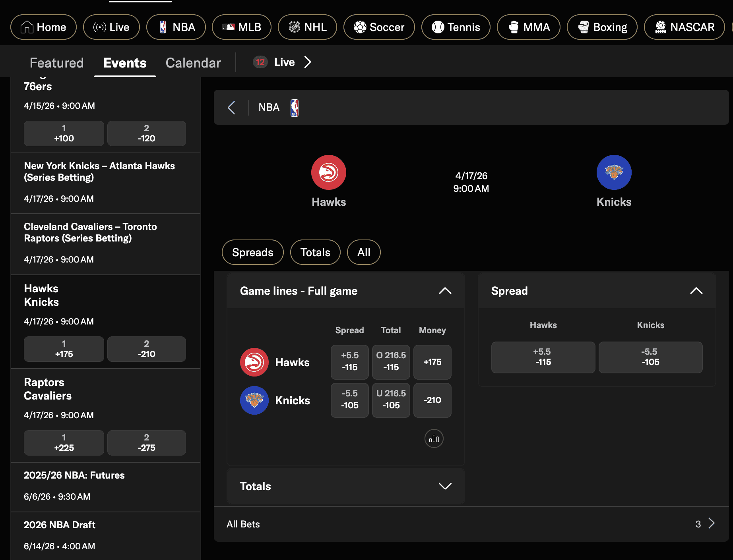Screen dimensions: 733x560
Task: Open the 12 Live events link
Action: click(x=282, y=62)
